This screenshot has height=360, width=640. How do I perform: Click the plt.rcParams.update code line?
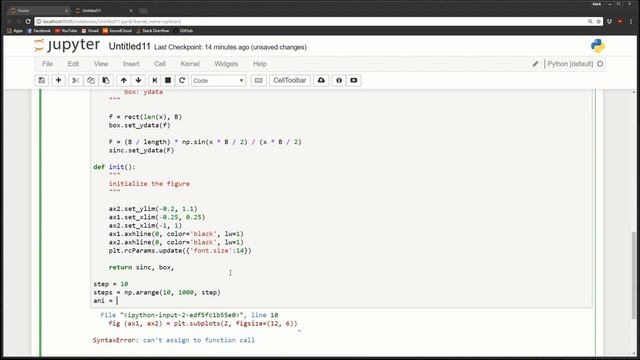[180, 251]
